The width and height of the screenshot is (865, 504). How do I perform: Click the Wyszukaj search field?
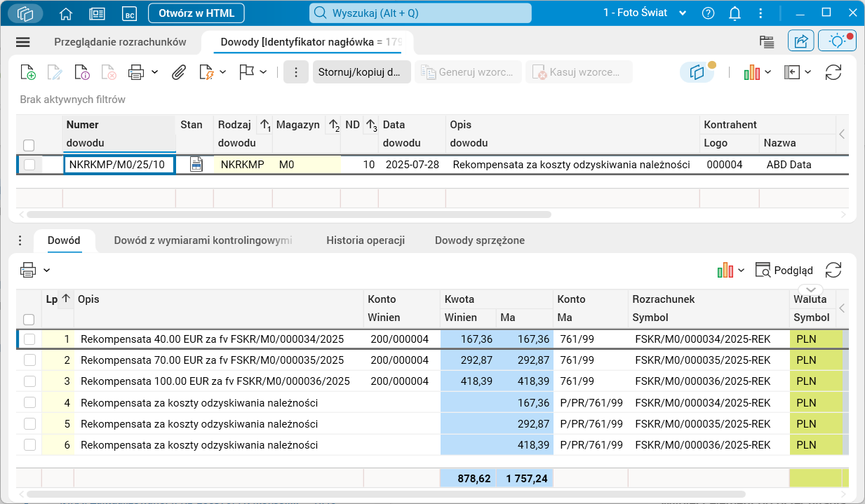pos(420,13)
